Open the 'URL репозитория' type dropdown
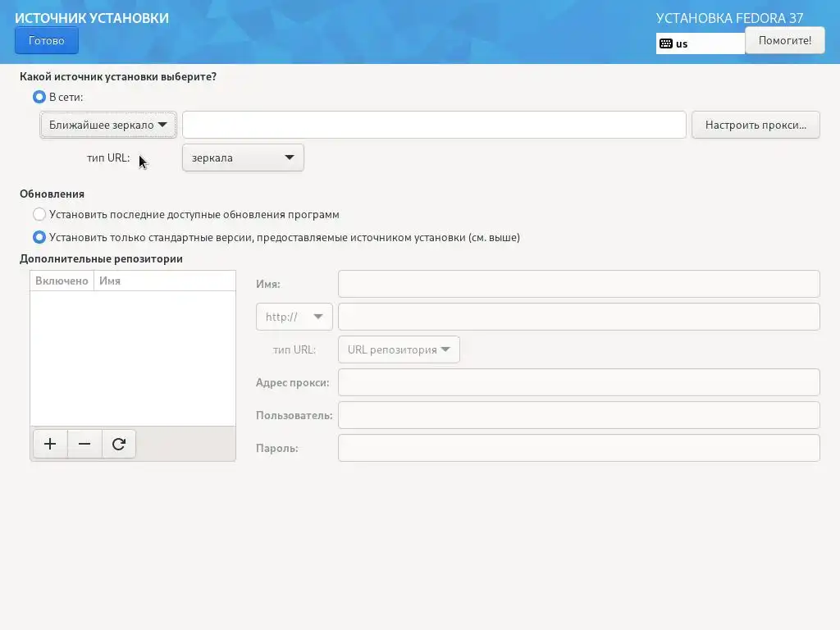Screen dimensions: 840x630 pos(399,349)
